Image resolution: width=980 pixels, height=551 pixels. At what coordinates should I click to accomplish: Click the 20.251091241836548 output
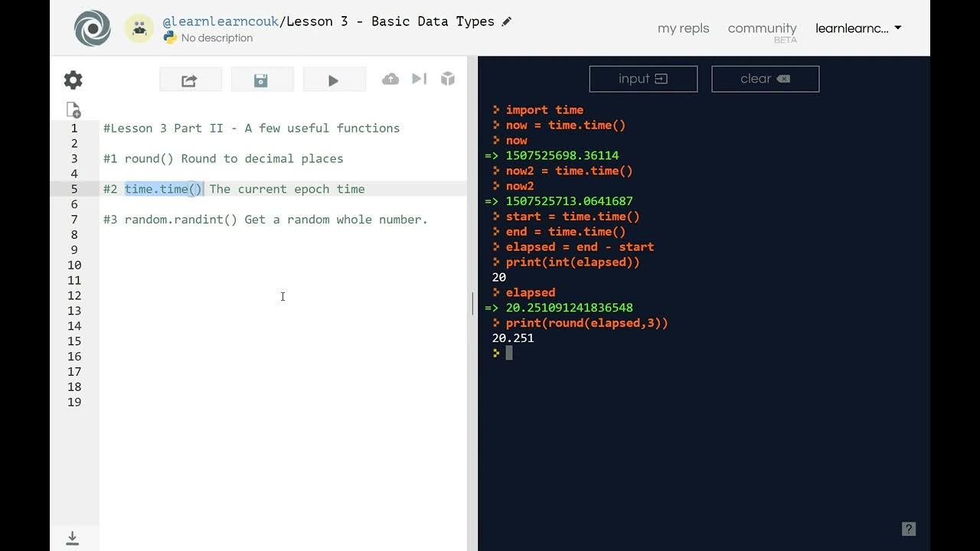point(569,308)
